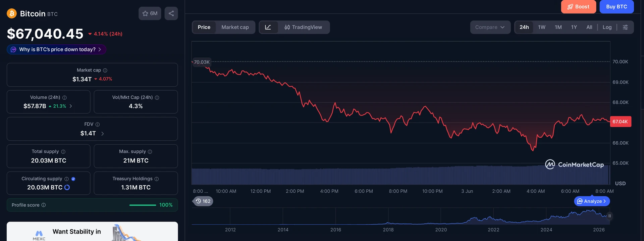The width and height of the screenshot is (644, 241).
Task: Open the share icon button
Action: (171, 13)
